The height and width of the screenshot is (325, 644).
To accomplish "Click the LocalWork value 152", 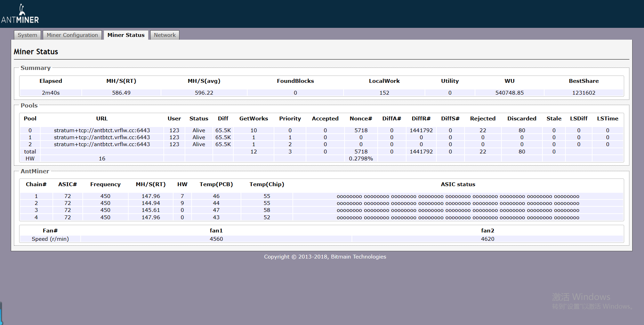I will [384, 93].
